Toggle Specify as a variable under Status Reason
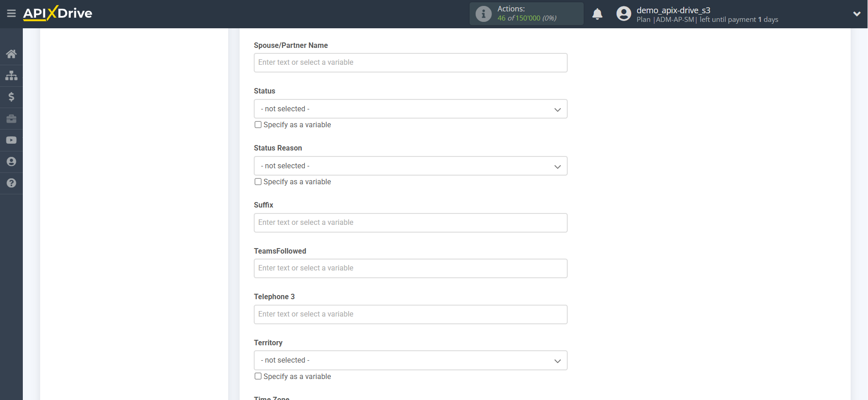 pos(258,182)
